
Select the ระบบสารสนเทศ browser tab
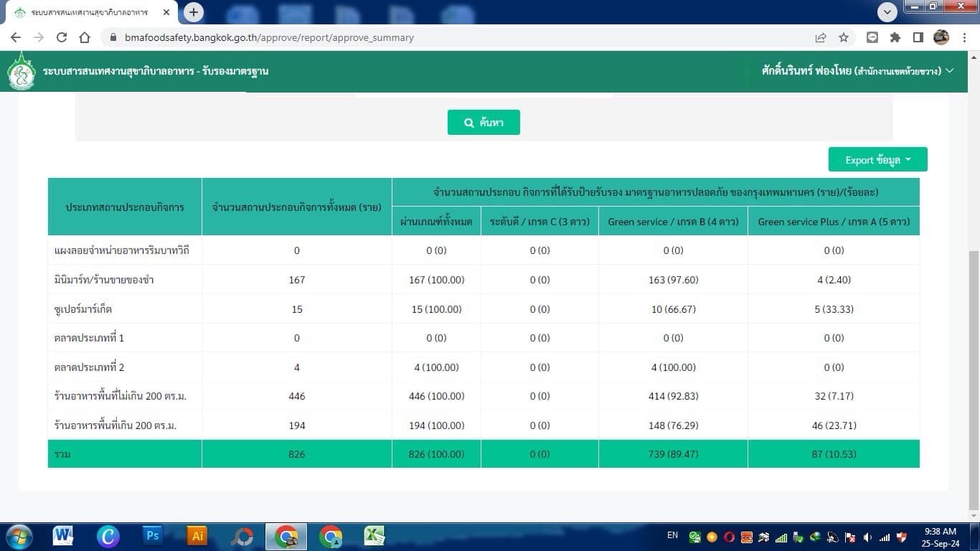[x=90, y=12]
